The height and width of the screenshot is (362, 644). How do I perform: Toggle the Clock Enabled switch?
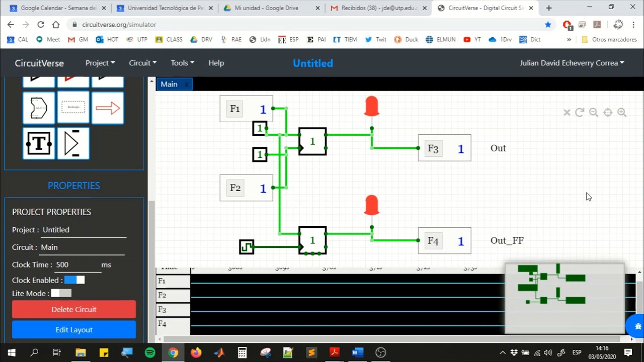point(74,280)
